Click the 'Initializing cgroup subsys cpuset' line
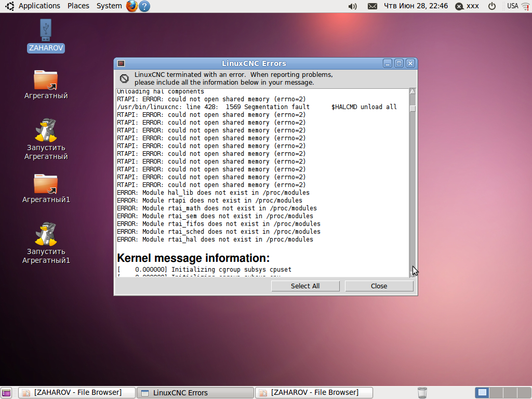Viewport: 532px width, 399px height. [x=204, y=270]
